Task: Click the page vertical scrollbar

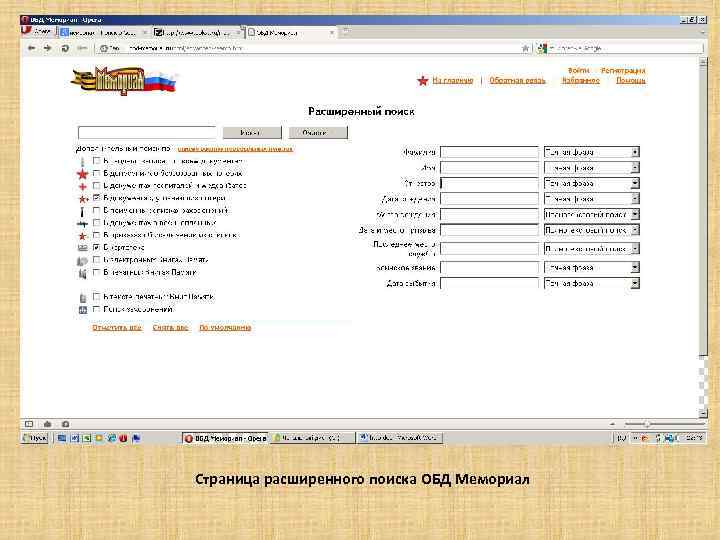Action: pyautogui.click(x=703, y=237)
